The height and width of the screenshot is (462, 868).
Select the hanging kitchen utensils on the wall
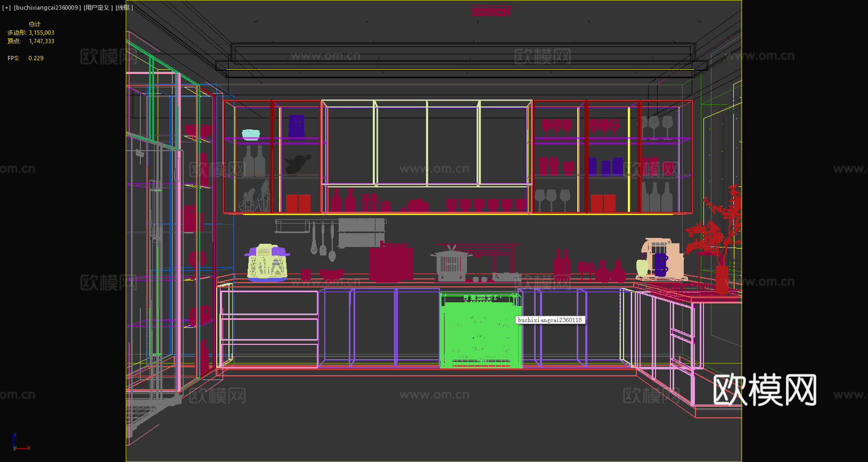click(x=323, y=241)
